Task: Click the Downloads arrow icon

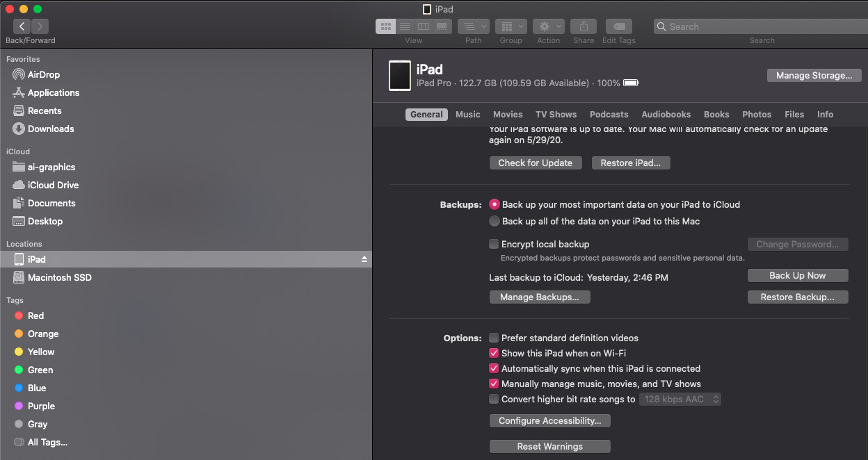Action: coord(19,129)
